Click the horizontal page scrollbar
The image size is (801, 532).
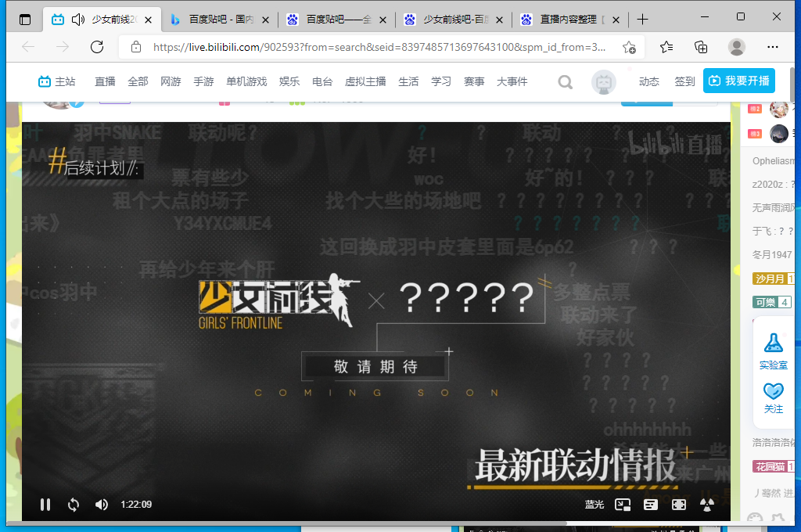(286, 523)
